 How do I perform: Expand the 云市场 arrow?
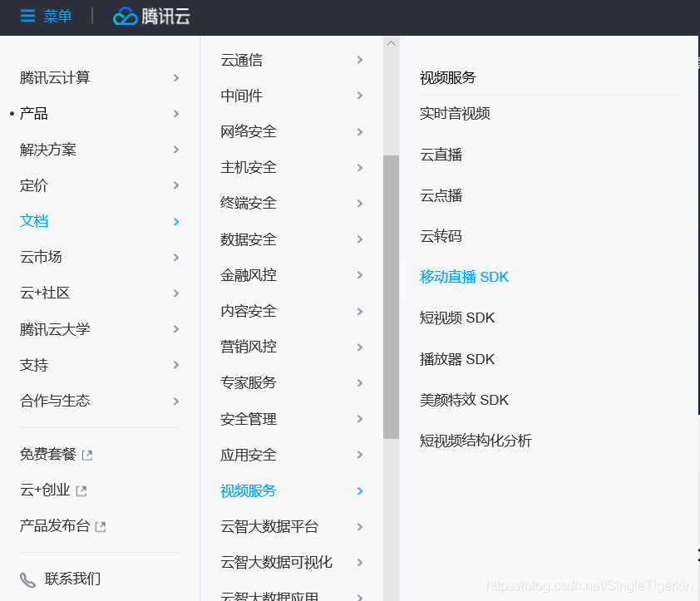coord(176,257)
